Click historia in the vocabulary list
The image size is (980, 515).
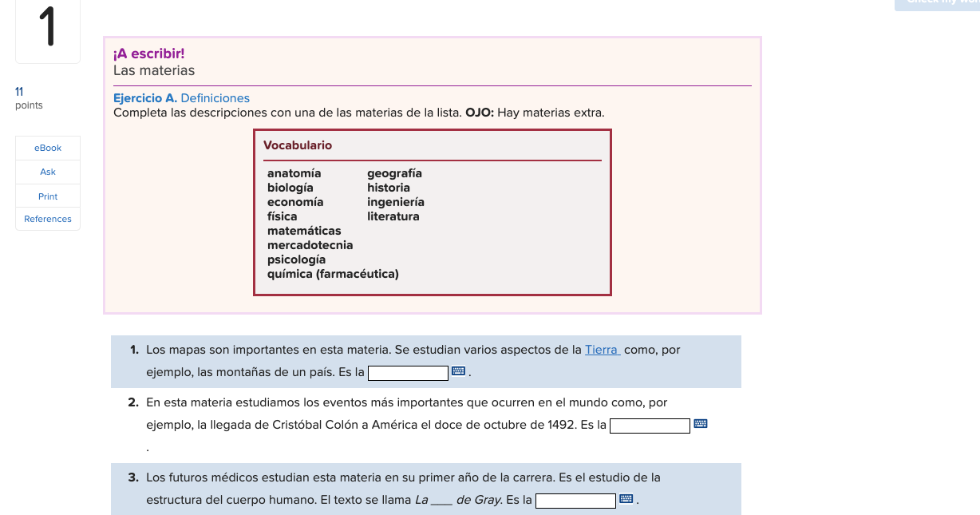tap(387, 187)
